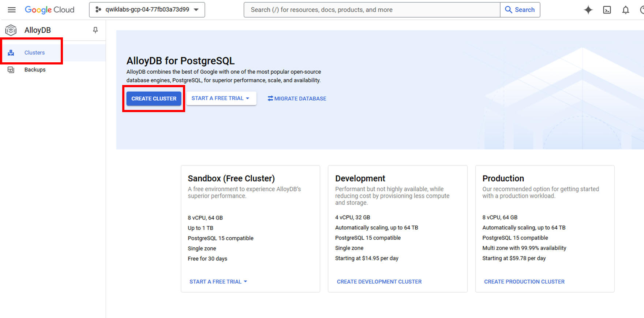Open the project selector qwiklabs-gcp-04-77fb03a73d99
Screen dimensions: 644x318
coord(147,10)
